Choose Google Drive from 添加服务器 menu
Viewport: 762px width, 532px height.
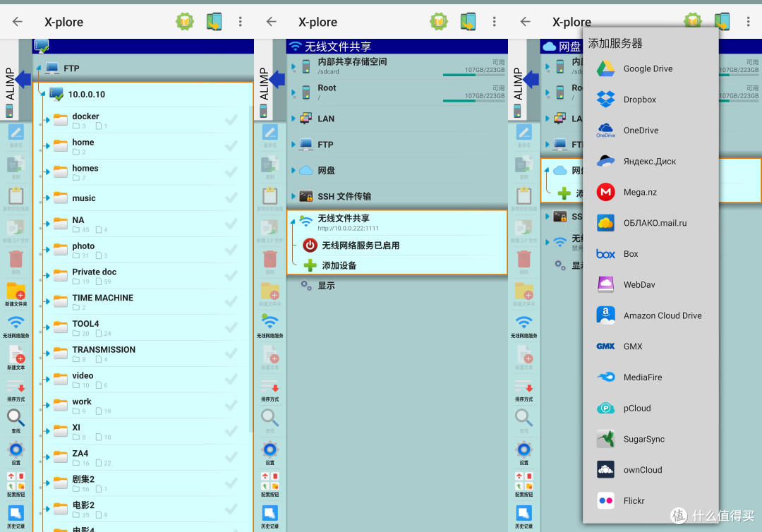tap(651, 68)
